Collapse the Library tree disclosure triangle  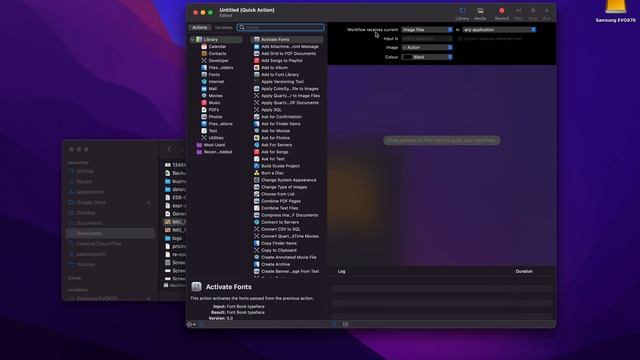click(x=192, y=40)
